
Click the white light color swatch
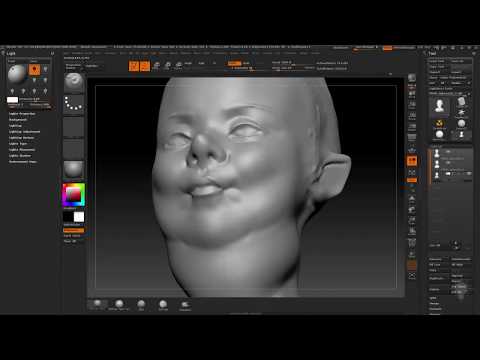(12, 99)
